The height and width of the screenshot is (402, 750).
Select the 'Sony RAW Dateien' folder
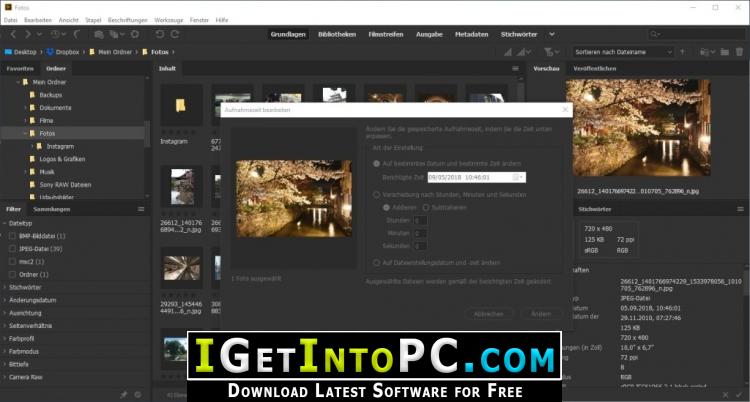65,185
